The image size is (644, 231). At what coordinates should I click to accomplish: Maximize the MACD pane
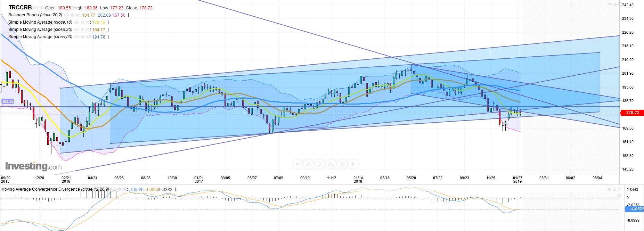pos(619,189)
